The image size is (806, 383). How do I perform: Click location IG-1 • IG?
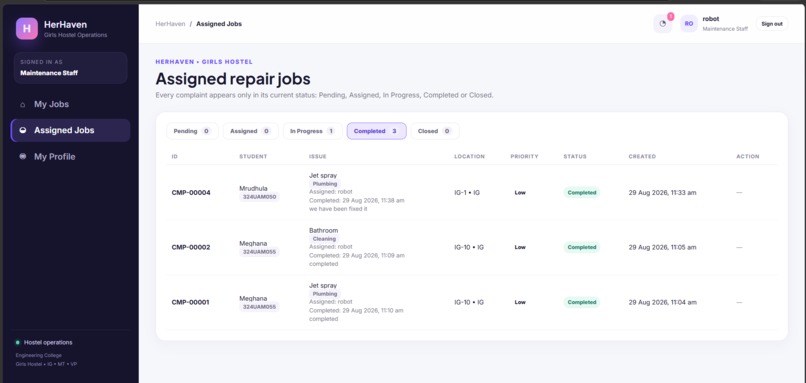(467, 193)
